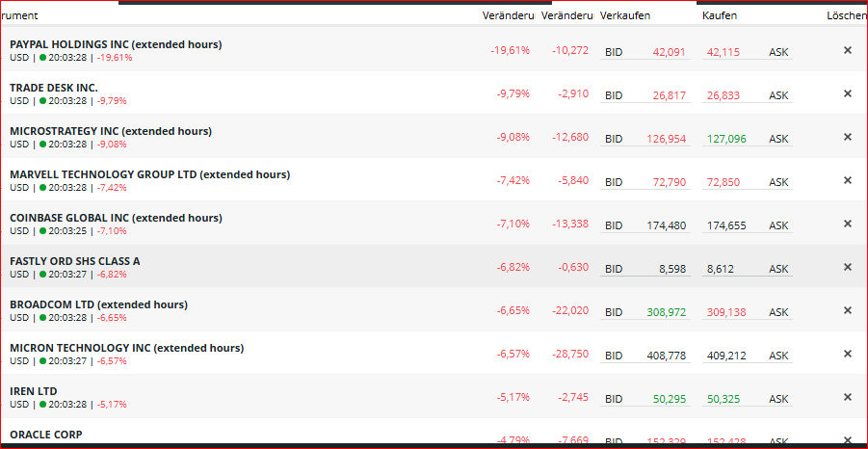Sort by Verkaufen column header
Viewport: 868px width, 449px height.
click(624, 16)
